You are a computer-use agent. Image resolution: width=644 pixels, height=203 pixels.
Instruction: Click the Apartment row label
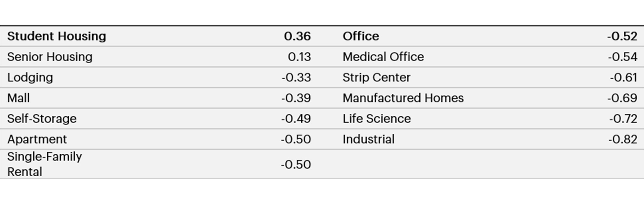pos(37,139)
